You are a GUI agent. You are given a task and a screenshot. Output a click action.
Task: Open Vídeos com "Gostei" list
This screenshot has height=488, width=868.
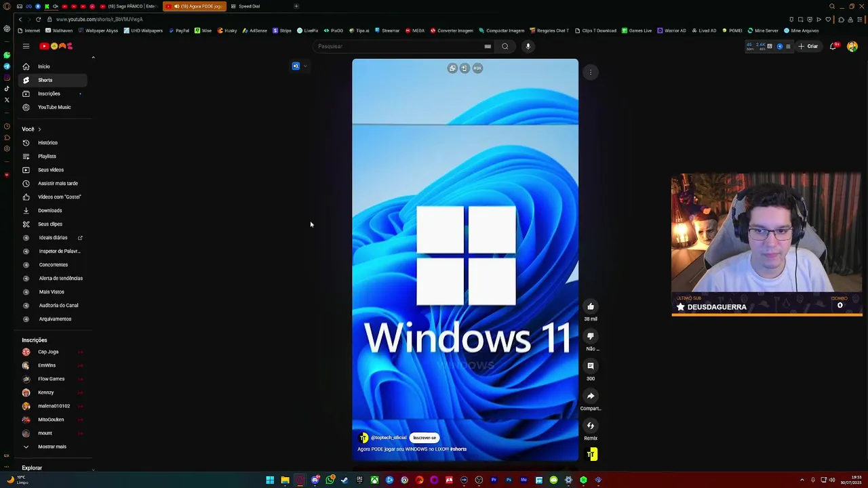point(52,197)
